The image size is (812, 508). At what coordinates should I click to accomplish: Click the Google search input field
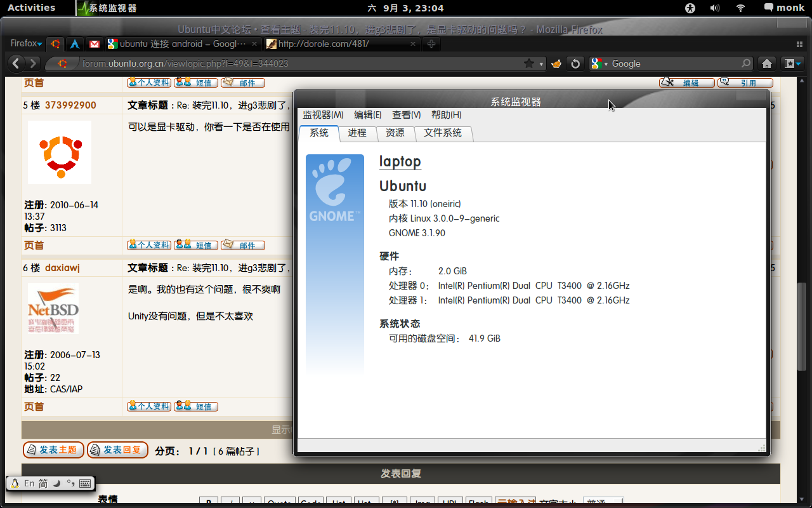tap(675, 63)
